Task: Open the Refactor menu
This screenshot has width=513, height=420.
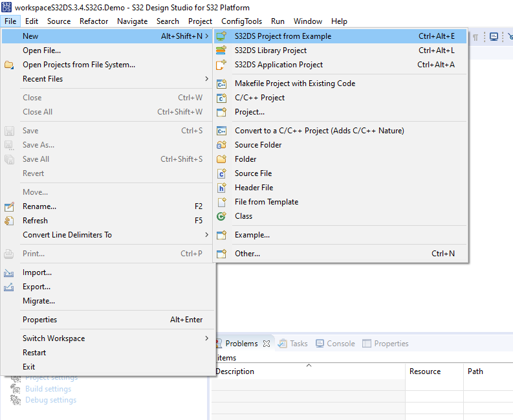Action: 94,21
